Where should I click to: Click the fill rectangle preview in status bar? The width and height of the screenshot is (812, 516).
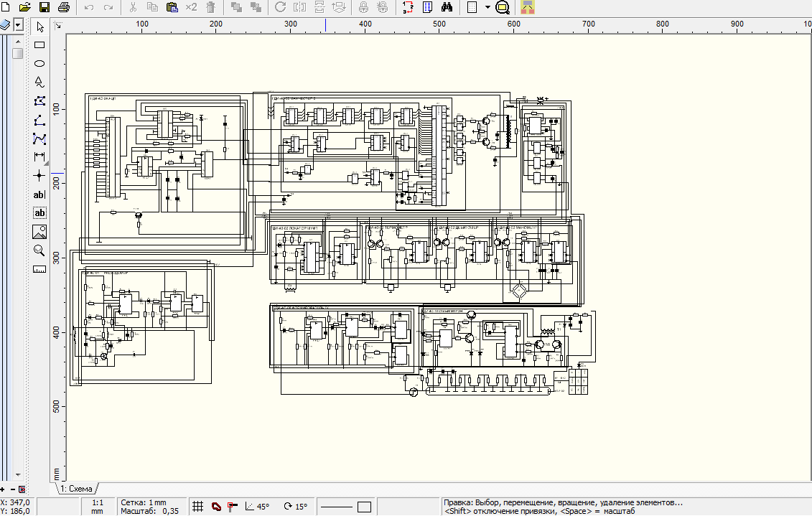point(365,507)
